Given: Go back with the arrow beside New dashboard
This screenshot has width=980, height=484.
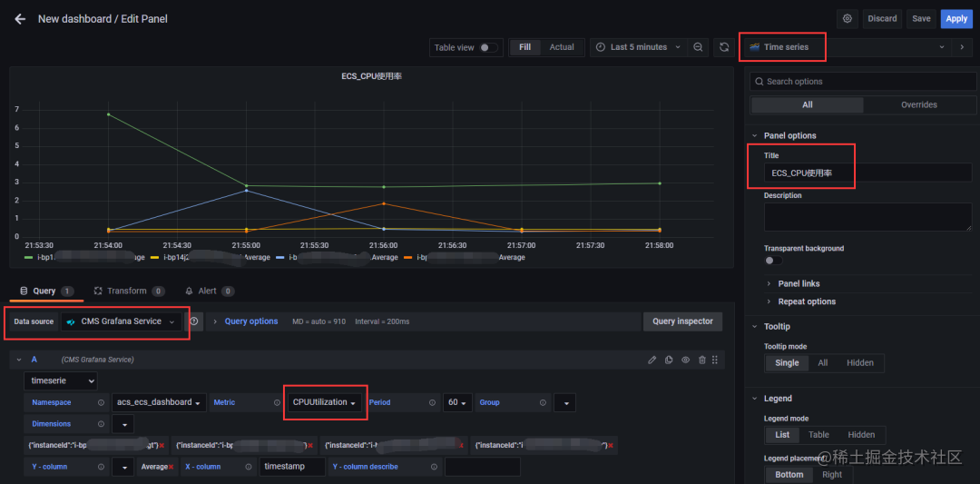Looking at the screenshot, I should click(20, 19).
